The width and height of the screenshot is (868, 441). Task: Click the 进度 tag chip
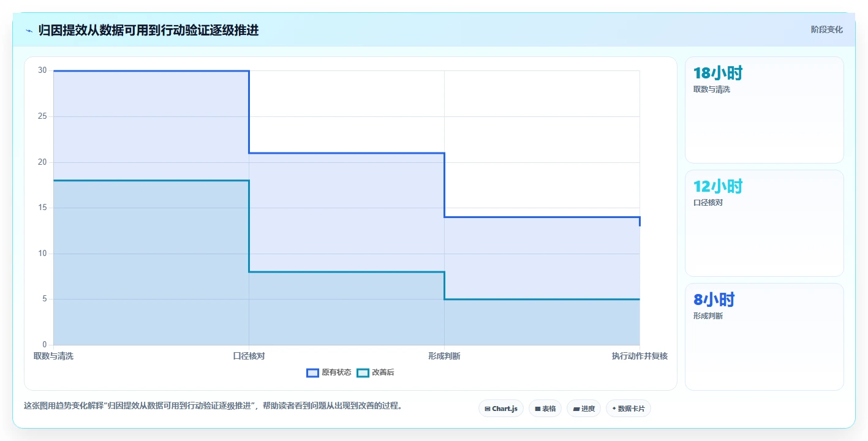click(584, 409)
